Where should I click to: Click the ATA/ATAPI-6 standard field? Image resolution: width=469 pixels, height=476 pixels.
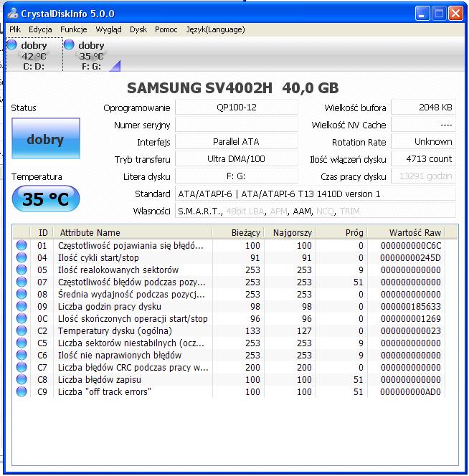[316, 194]
